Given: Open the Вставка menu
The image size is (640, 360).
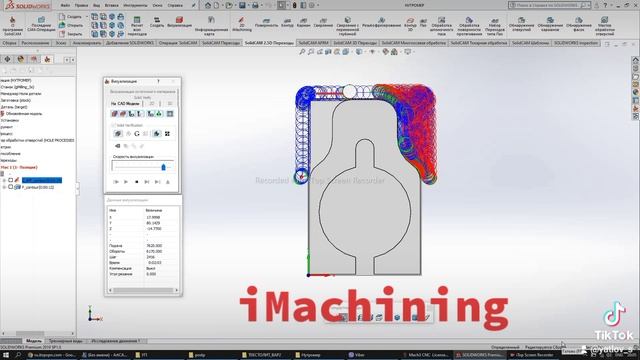Looking at the screenshot, I should pyautogui.click(x=111, y=5).
